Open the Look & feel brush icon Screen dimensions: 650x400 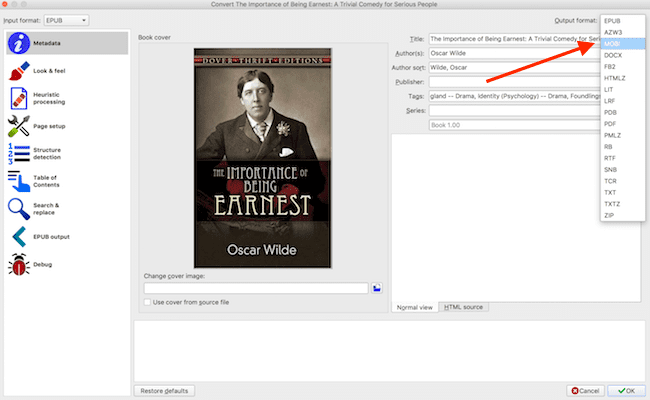[19, 71]
